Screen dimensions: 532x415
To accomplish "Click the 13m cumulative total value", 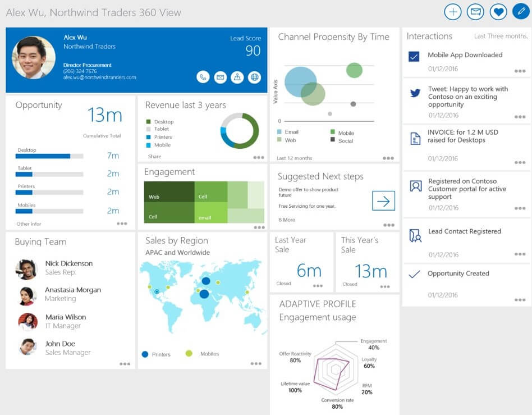I will (104, 115).
